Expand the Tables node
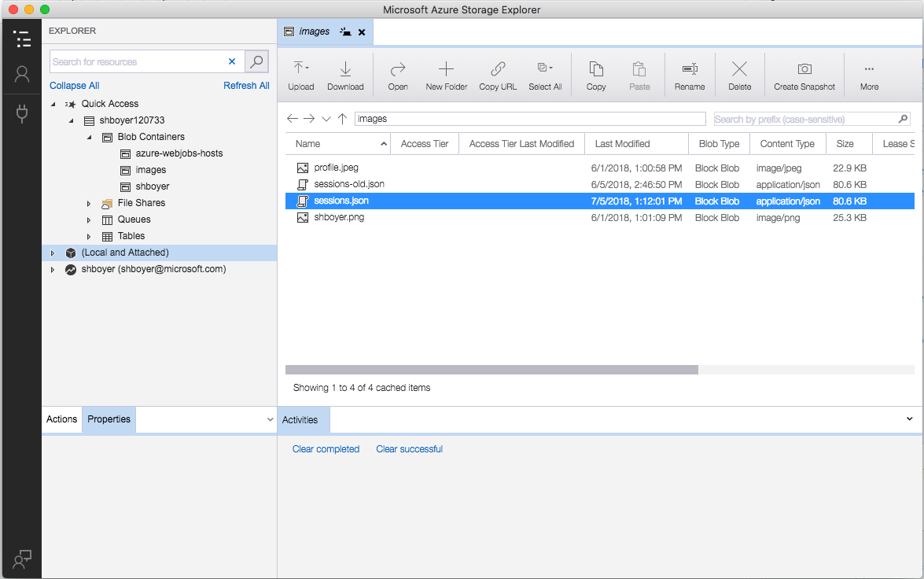The width and height of the screenshot is (924, 579). [89, 237]
